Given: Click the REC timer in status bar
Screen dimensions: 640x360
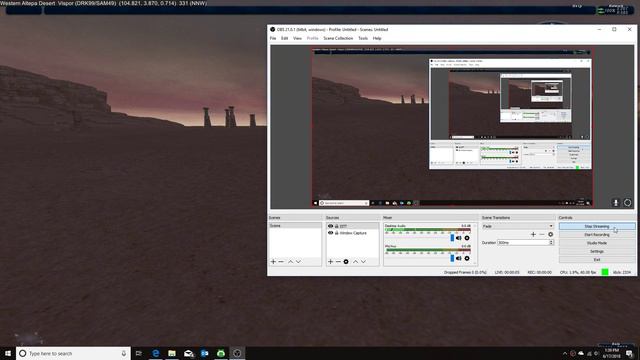Looking at the screenshot, I should point(539,272).
